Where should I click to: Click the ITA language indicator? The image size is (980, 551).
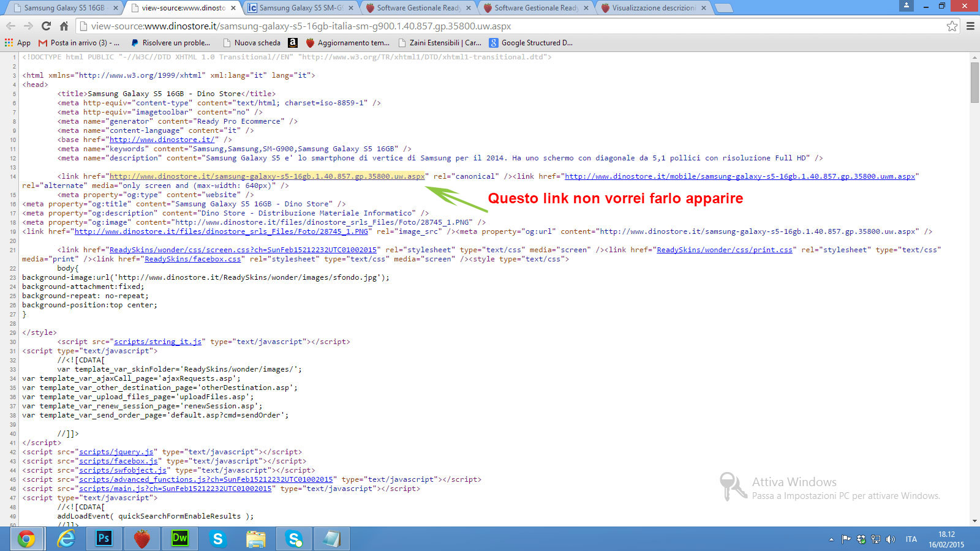[911, 539]
